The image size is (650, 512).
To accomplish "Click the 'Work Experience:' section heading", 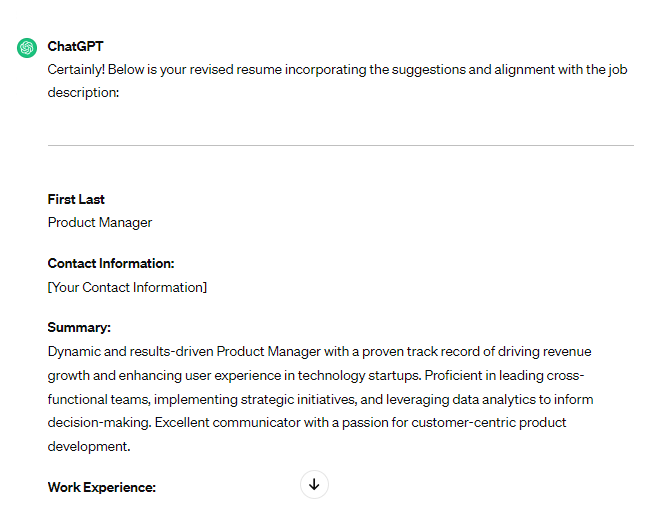I will pyautogui.click(x=102, y=487).
